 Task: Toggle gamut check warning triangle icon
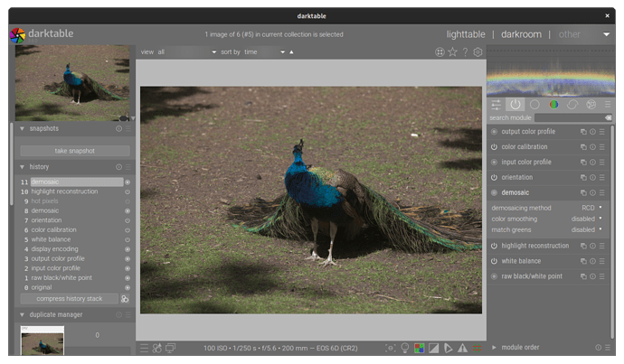pyautogui.click(x=462, y=349)
